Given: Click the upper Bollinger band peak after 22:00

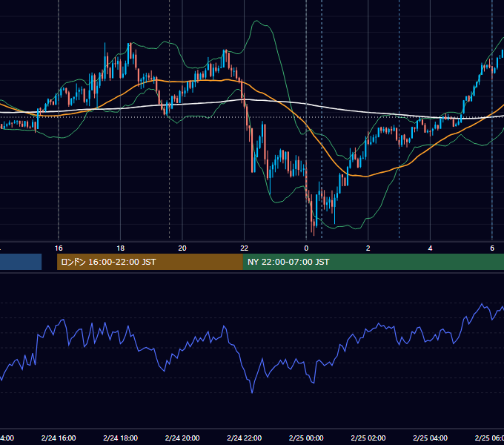Looking at the screenshot, I should [x=256, y=21].
